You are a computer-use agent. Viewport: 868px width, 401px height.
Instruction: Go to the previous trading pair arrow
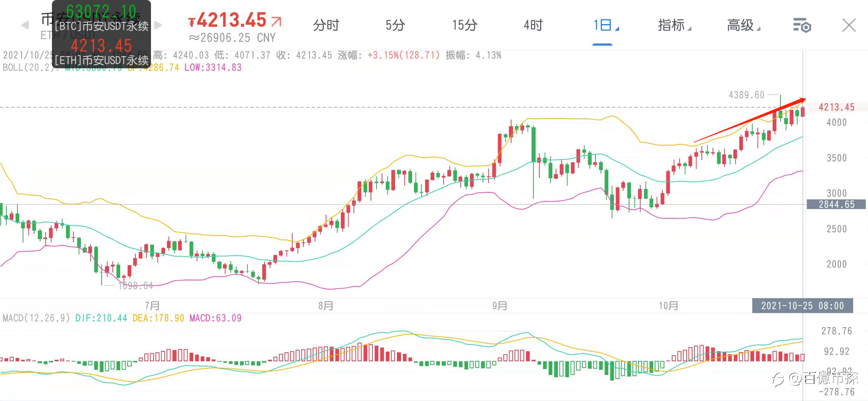pyautogui.click(x=25, y=25)
